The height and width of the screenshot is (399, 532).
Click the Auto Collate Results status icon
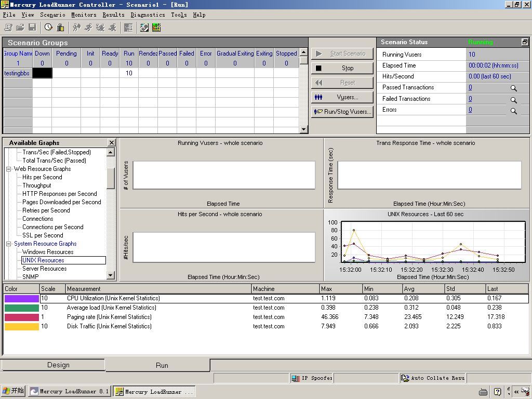point(405,378)
